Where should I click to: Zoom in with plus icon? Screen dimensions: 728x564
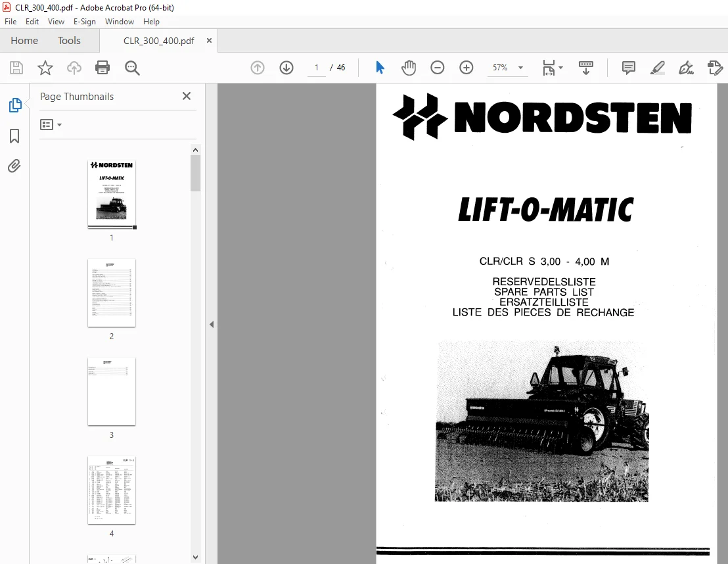(x=466, y=68)
